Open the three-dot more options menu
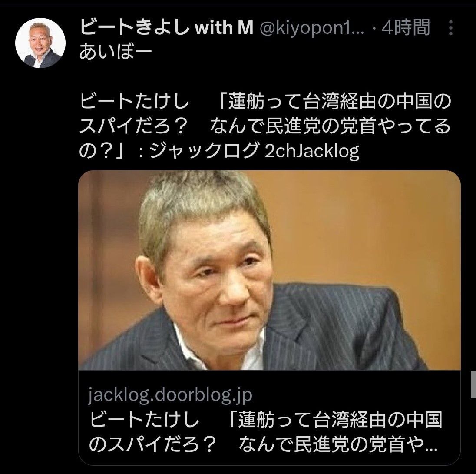The image size is (476, 474). click(450, 28)
